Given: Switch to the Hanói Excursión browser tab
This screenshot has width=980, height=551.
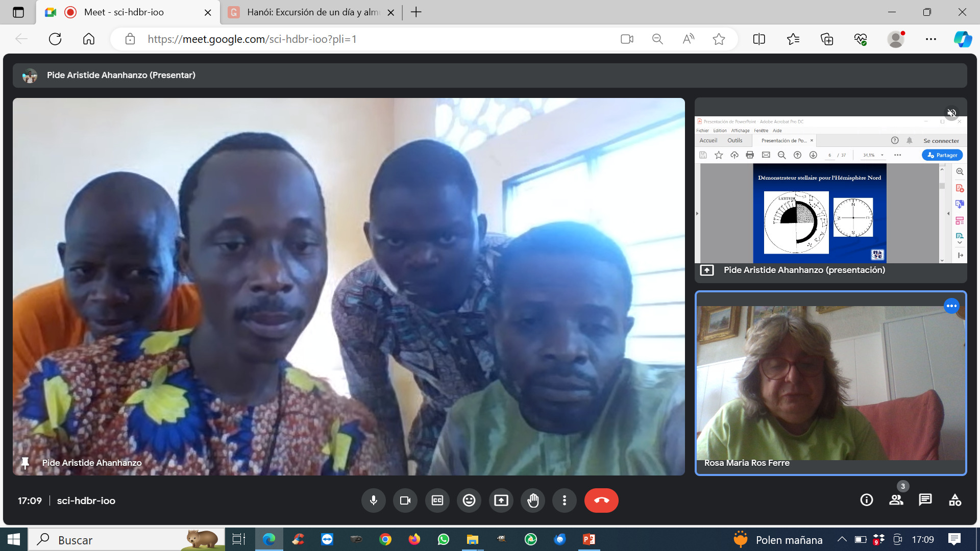Looking at the screenshot, I should pyautogui.click(x=311, y=12).
